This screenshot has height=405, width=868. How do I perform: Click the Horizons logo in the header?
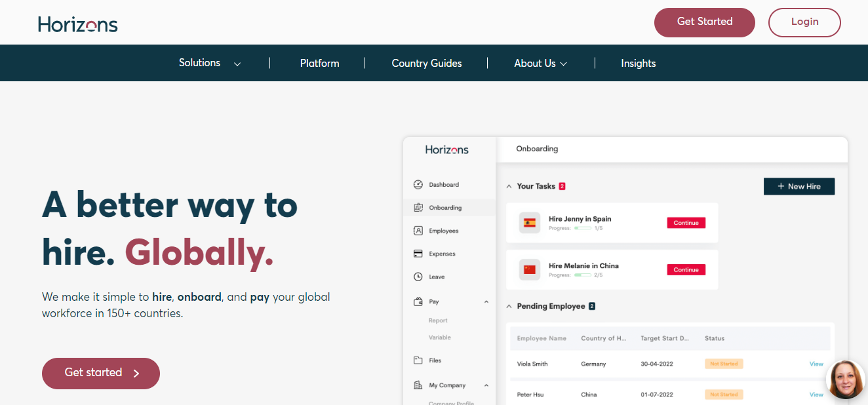[78, 25]
